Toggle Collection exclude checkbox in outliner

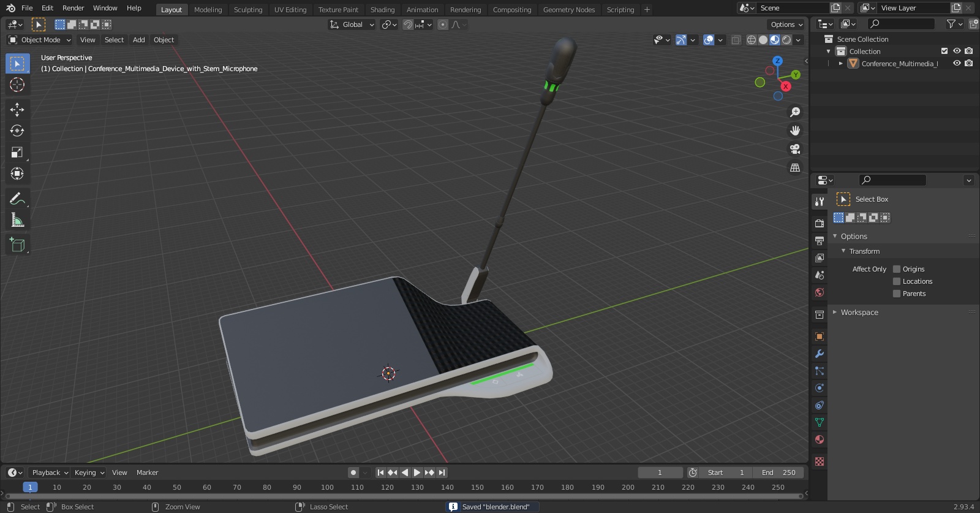point(944,51)
